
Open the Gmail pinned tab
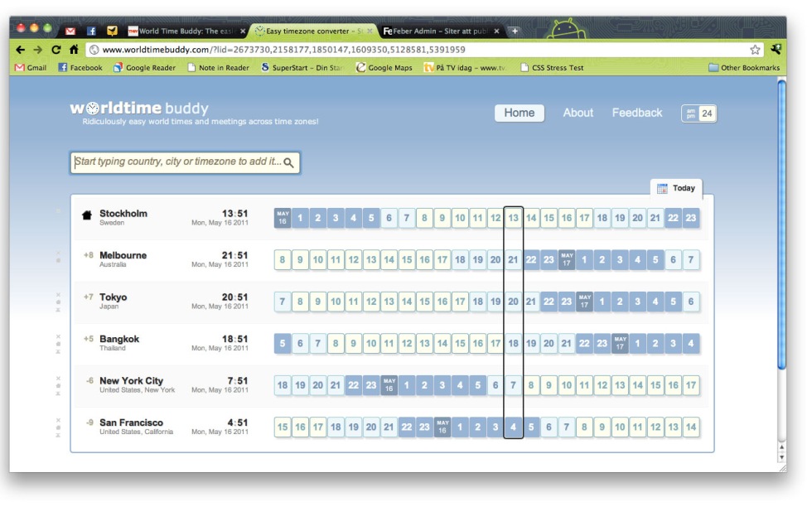pos(70,31)
